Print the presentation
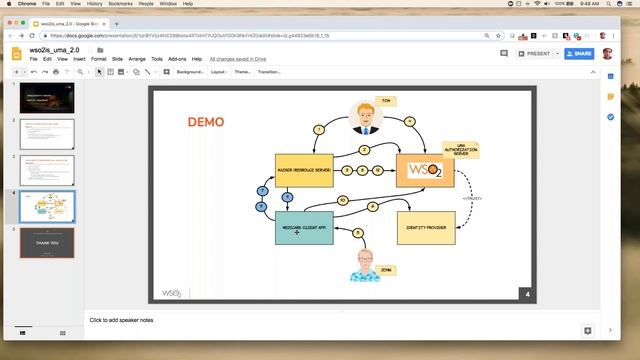This screenshot has width=640, height=360. pos(56,72)
